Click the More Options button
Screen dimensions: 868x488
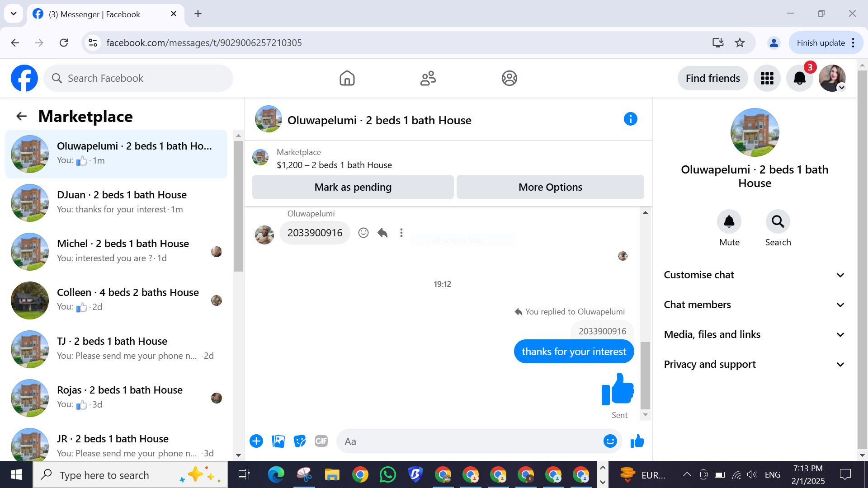coord(550,187)
